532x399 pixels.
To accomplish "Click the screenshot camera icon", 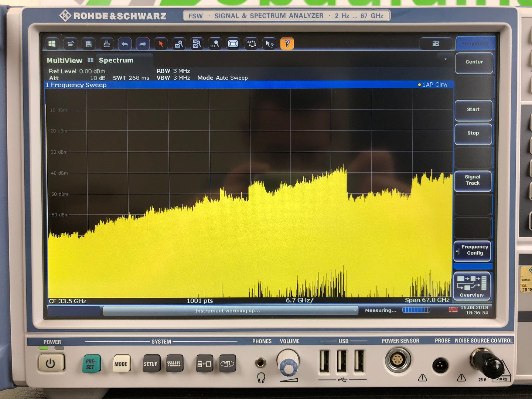I will click(436, 44).
